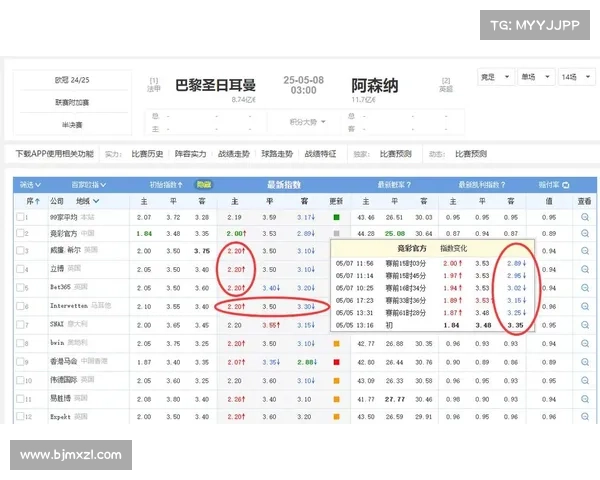Screen dimensions: 600x480
Task: Enable the 香港马会 row checkbox
Action: tap(20, 361)
